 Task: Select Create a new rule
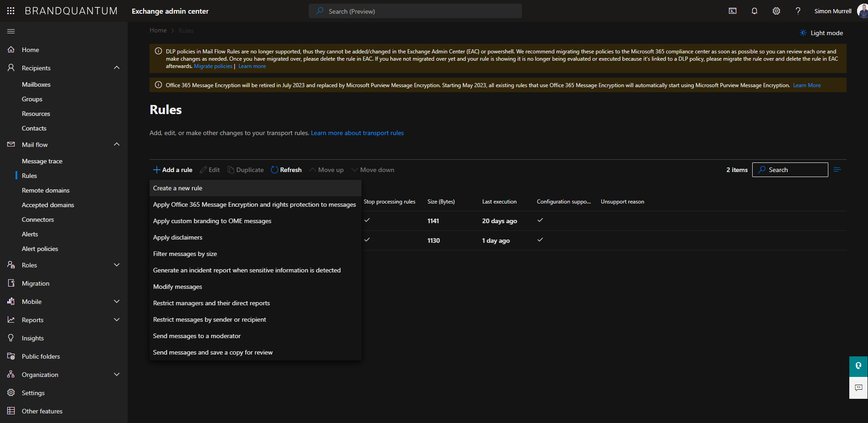(255, 188)
